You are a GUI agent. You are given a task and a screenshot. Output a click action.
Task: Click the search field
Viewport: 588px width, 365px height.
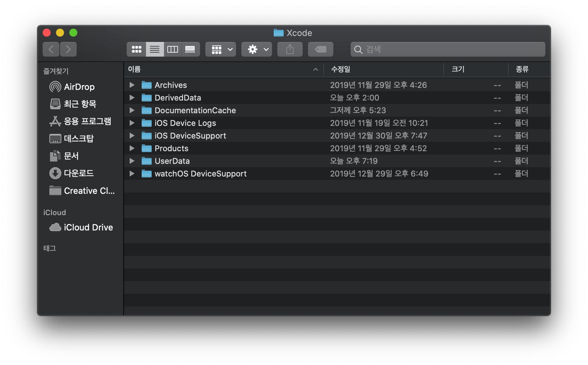[448, 49]
